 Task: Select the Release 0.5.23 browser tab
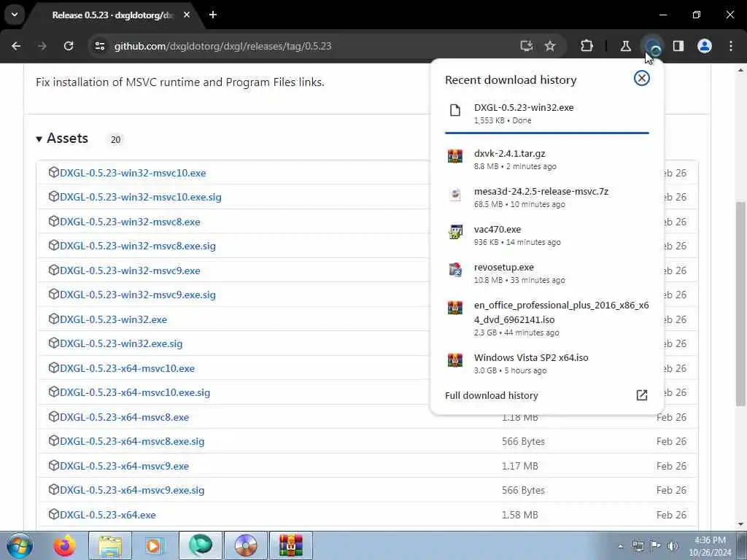point(112,15)
